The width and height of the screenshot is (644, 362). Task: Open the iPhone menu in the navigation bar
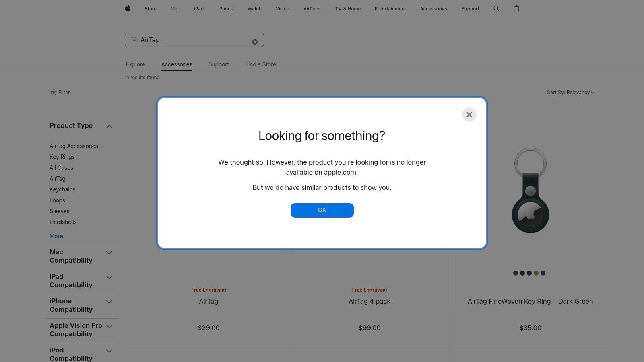tap(226, 9)
